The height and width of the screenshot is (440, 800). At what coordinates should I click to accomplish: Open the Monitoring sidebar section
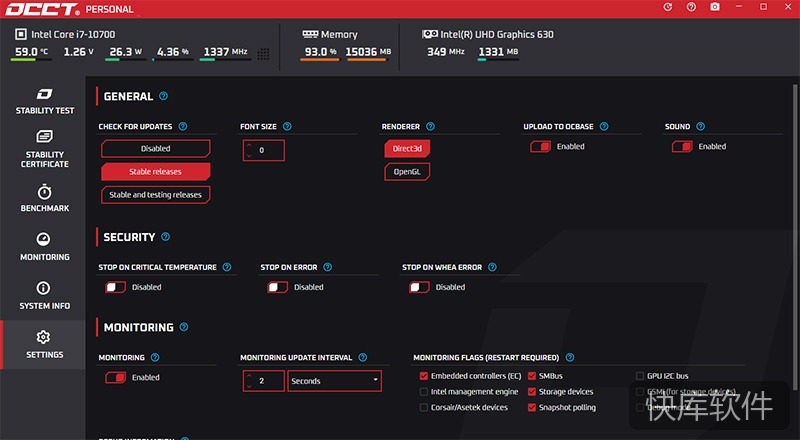44,247
